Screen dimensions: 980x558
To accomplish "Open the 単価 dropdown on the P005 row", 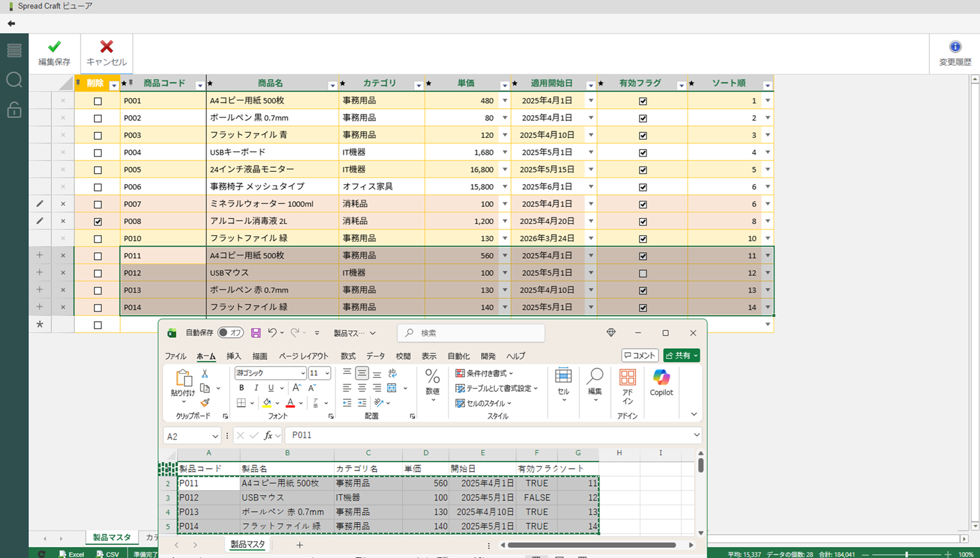I will (x=504, y=169).
